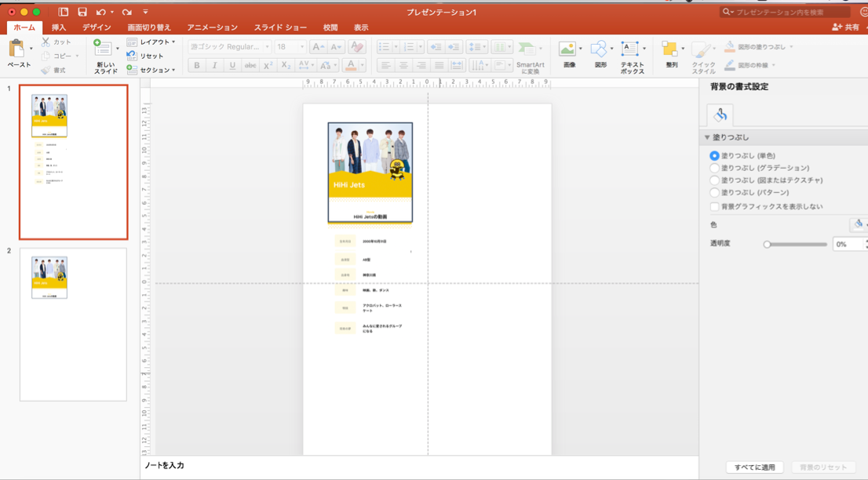Viewport: 868px width, 480px height.
Task: Center align the text
Action: [403, 65]
